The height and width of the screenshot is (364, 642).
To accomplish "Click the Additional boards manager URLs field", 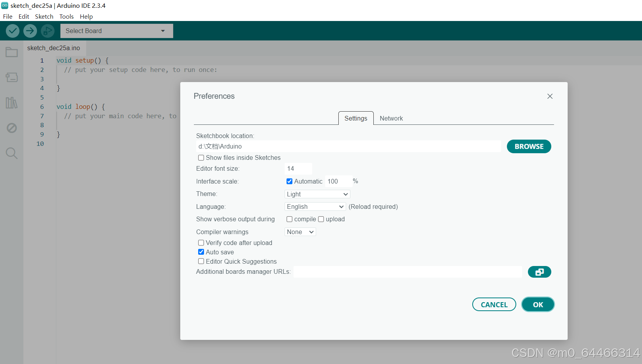I will [407, 272].
